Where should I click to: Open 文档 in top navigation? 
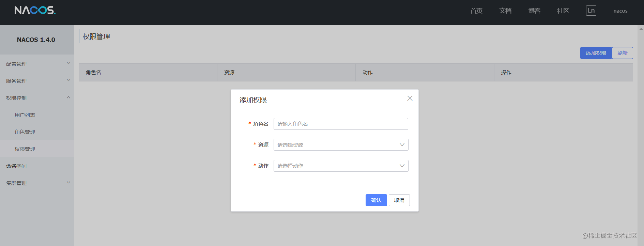(x=505, y=11)
